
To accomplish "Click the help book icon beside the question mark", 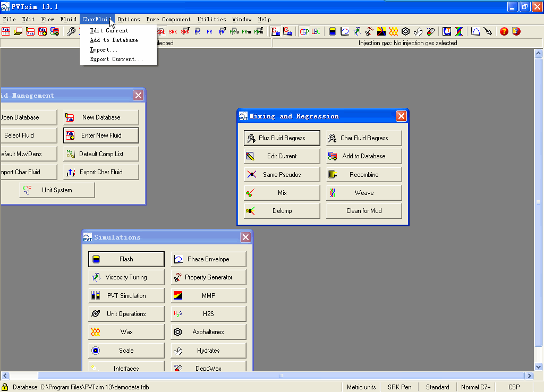I will 516,31.
